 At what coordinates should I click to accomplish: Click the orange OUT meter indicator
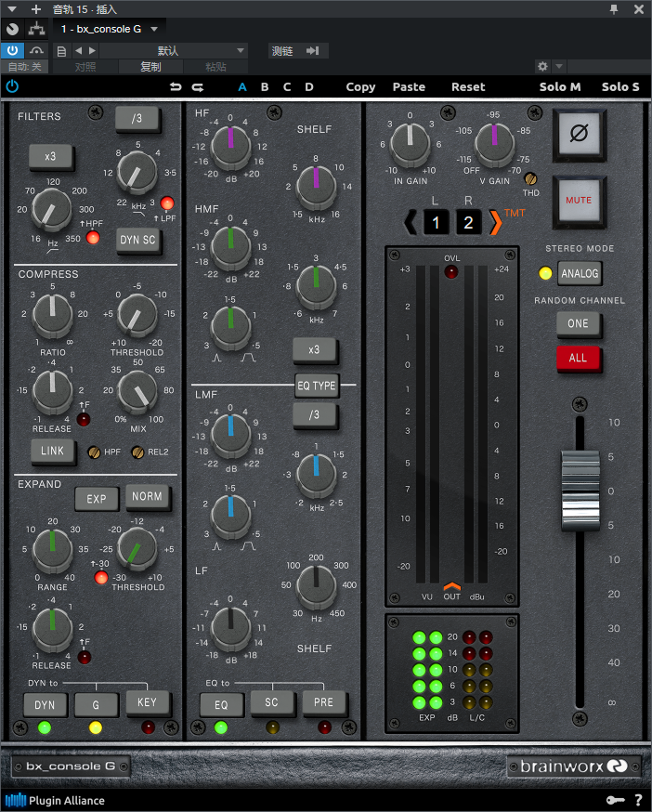(x=451, y=586)
